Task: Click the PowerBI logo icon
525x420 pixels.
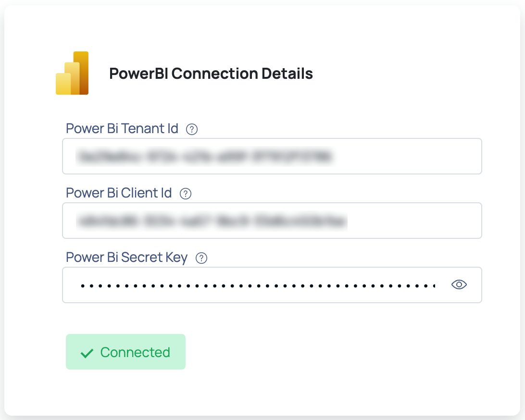Action: (72, 73)
